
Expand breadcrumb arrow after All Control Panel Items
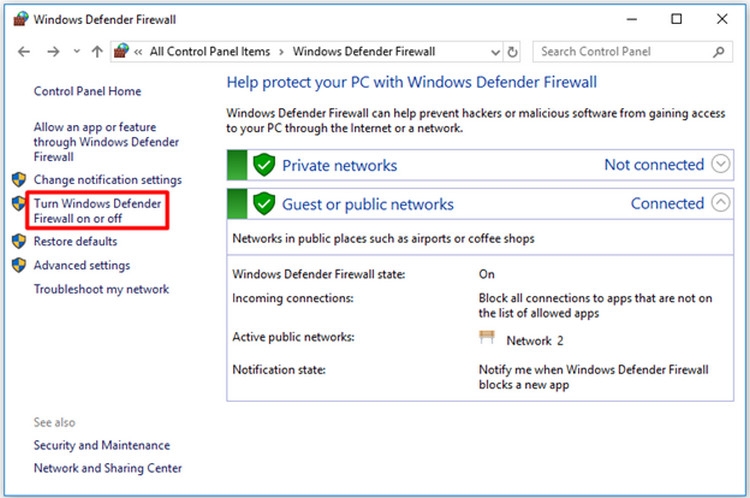pyautogui.click(x=281, y=52)
